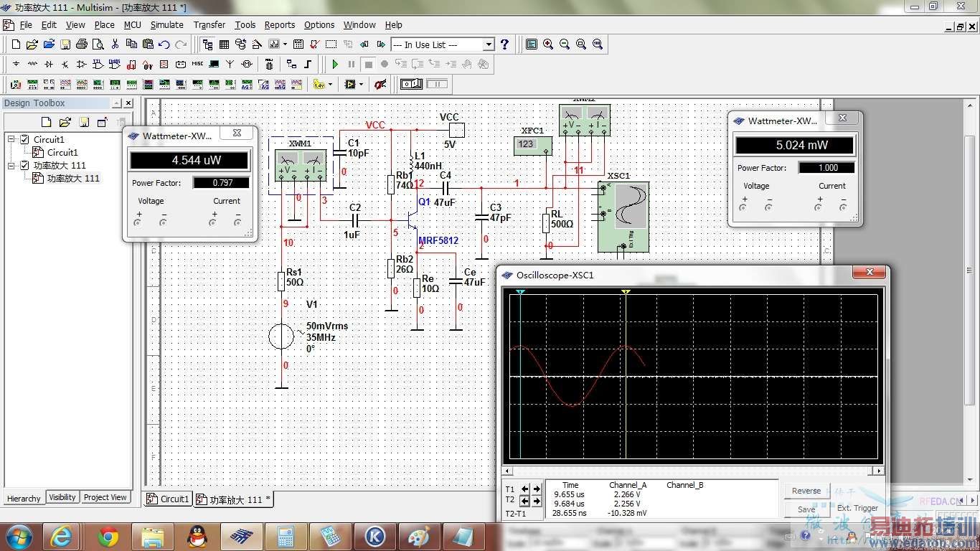Open the In Use List dropdown
980x551 pixels.
(x=489, y=44)
